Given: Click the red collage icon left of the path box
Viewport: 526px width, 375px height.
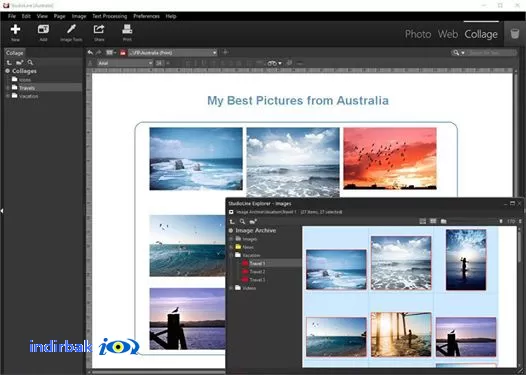Looking at the screenshot, I should pos(123,53).
